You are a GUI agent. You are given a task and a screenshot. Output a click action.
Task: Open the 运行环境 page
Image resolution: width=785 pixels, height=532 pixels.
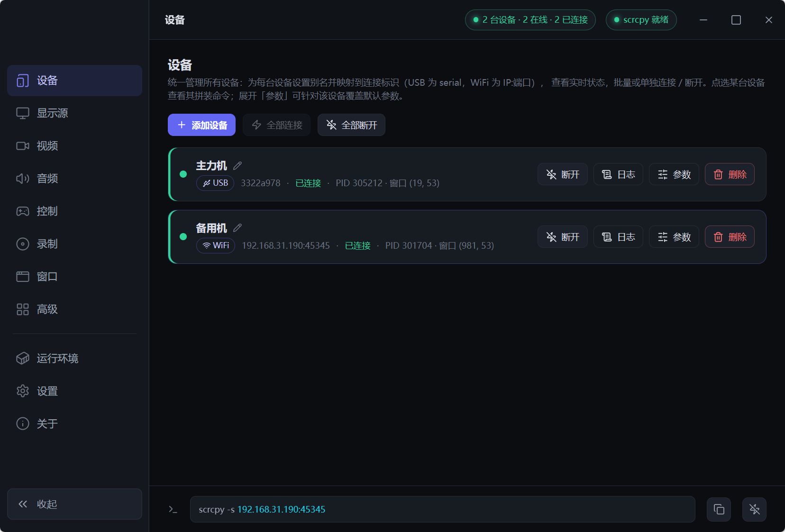[x=74, y=359]
